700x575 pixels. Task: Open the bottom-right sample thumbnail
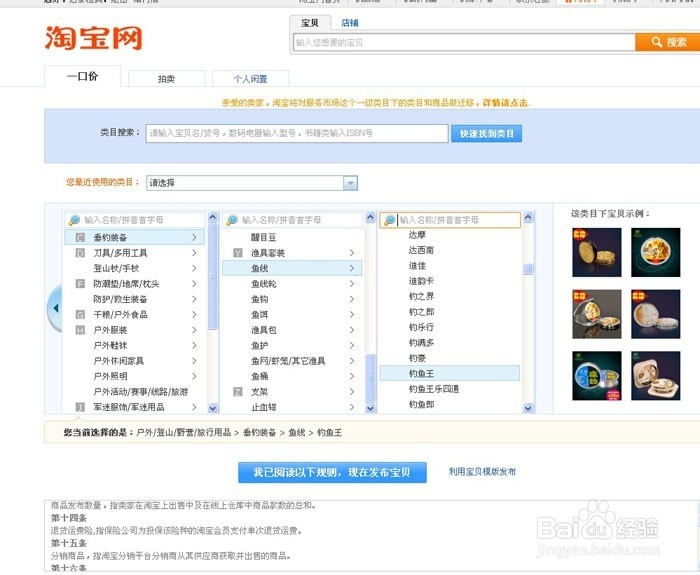tap(656, 375)
